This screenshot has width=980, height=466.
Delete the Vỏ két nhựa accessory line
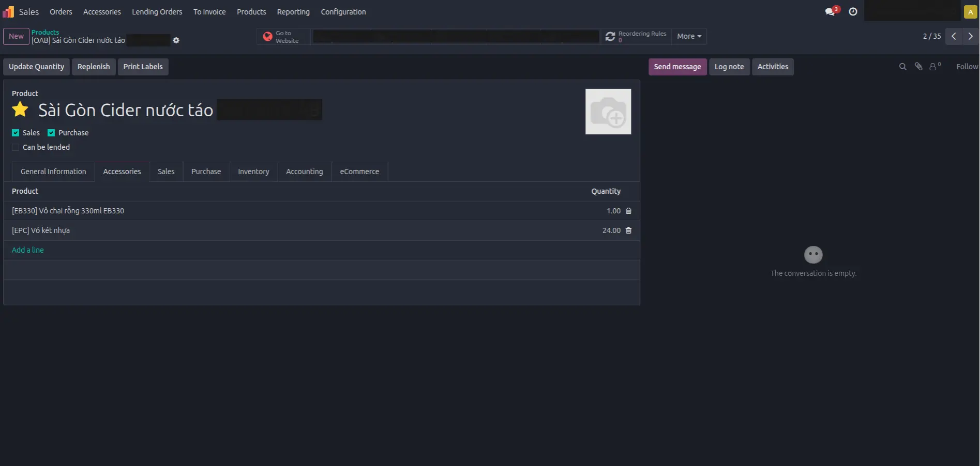628,230
